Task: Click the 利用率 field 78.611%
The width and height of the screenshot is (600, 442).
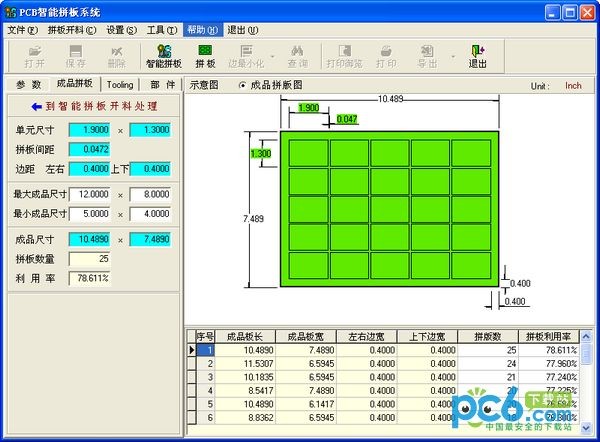Action: pos(89,278)
